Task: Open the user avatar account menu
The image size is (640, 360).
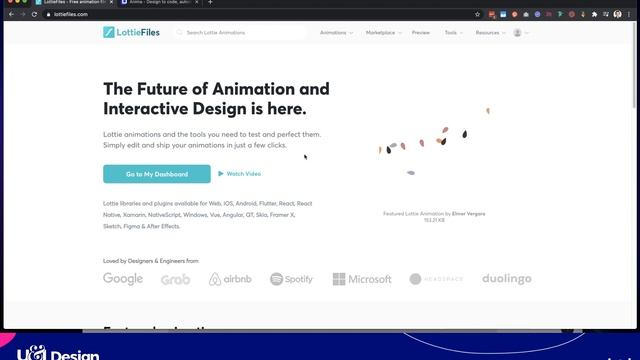Action: coord(520,33)
